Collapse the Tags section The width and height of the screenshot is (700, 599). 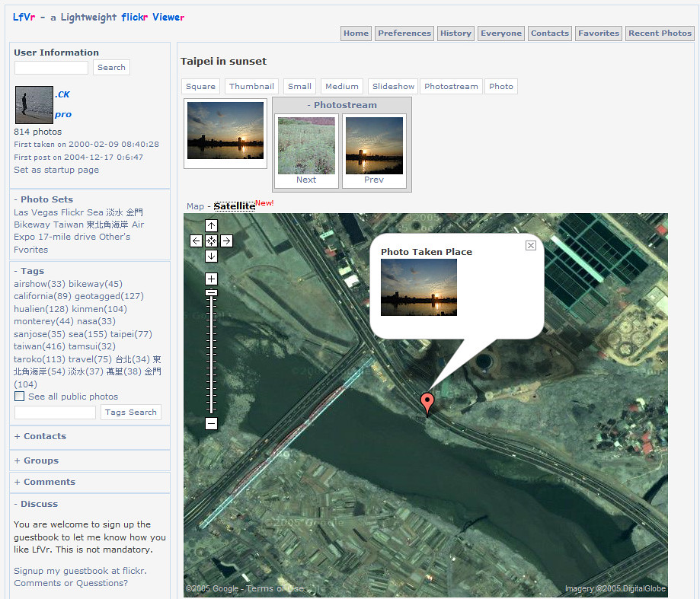click(29, 271)
